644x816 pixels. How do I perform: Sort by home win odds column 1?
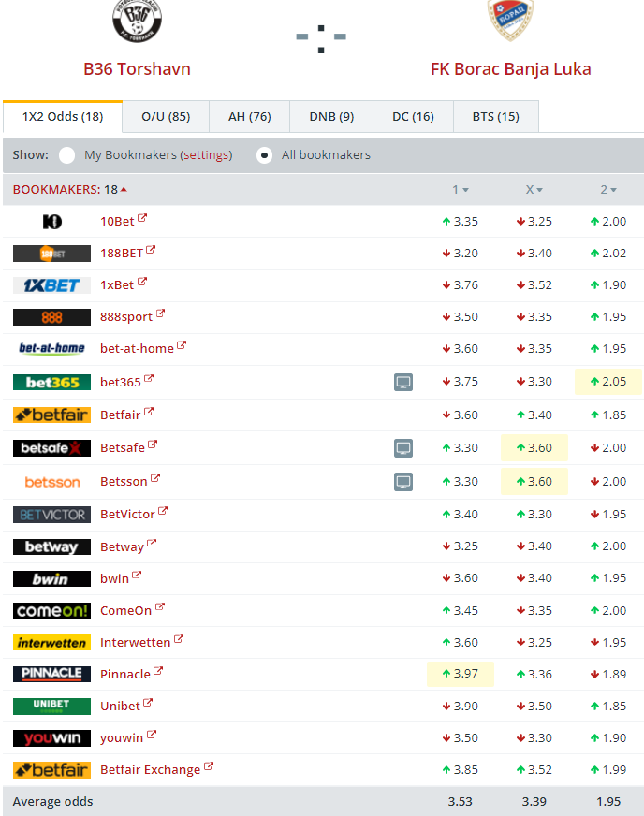pos(461,190)
